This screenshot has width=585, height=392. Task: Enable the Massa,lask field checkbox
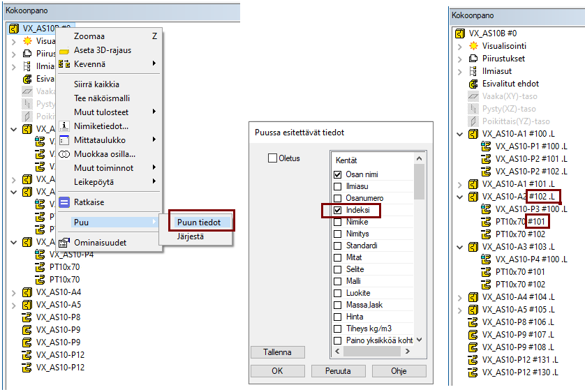pyautogui.click(x=338, y=305)
